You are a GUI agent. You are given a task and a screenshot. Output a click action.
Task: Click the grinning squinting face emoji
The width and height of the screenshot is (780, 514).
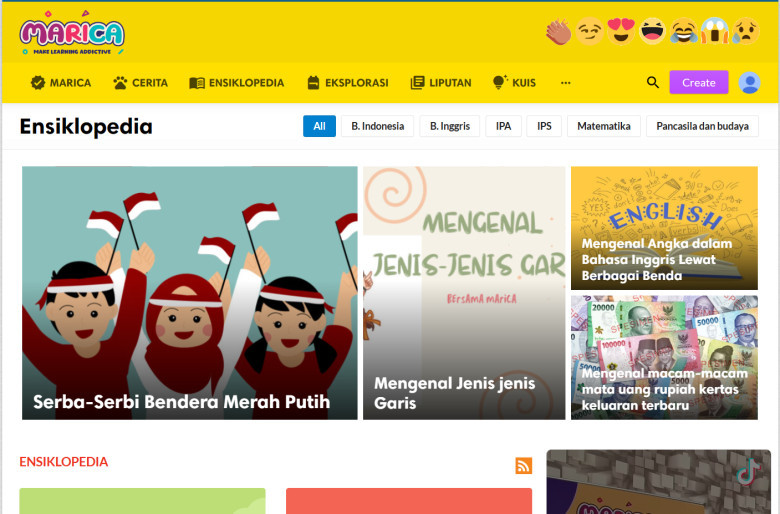pos(652,31)
